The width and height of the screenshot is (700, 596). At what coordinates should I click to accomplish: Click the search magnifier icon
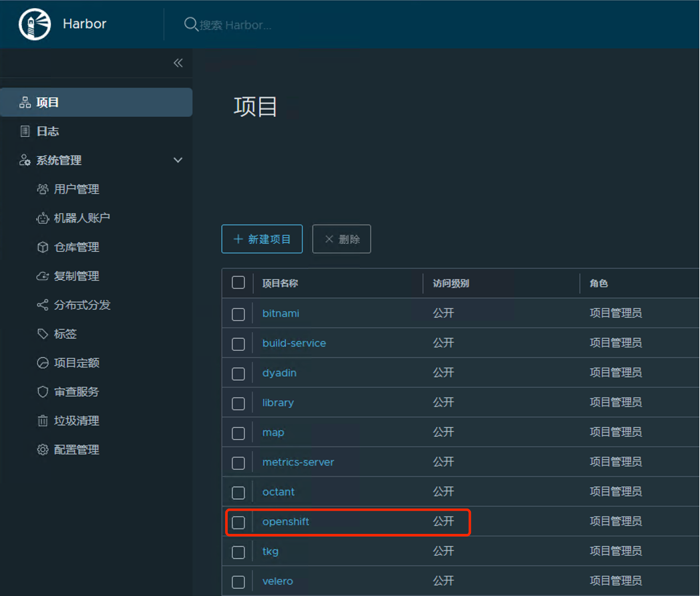(190, 24)
